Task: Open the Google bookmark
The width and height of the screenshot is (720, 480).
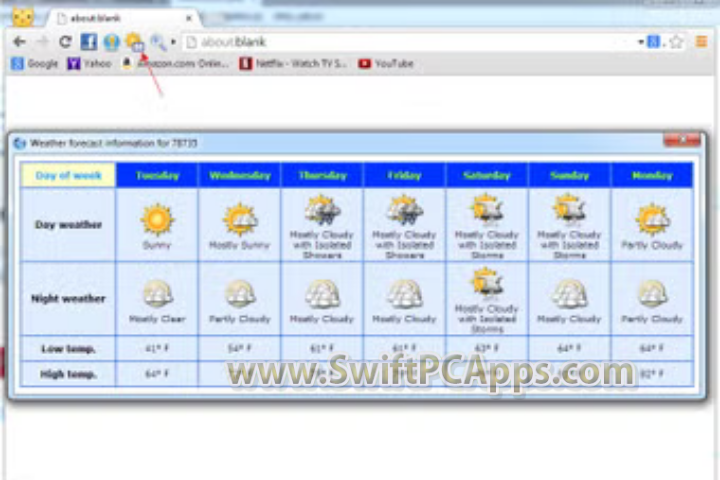Action: (35, 63)
